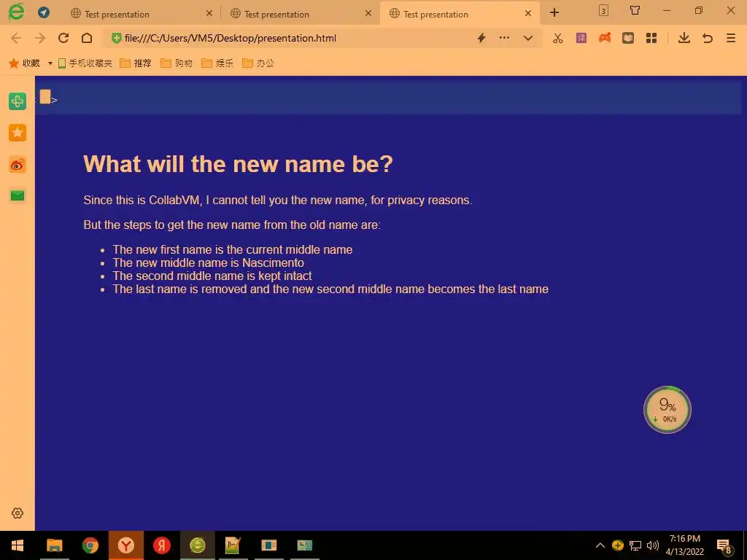The height and width of the screenshot is (560, 747).
Task: Open File Explorer from taskbar
Action: pyautogui.click(x=54, y=545)
